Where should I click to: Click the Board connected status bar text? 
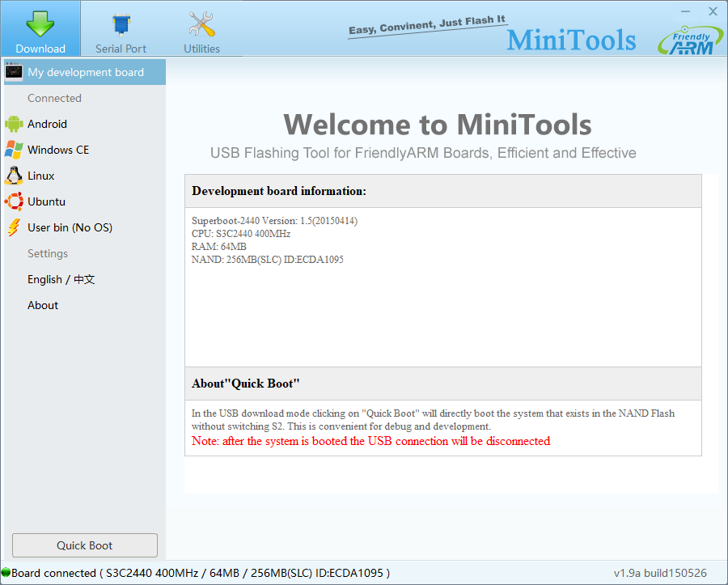pyautogui.click(x=201, y=573)
